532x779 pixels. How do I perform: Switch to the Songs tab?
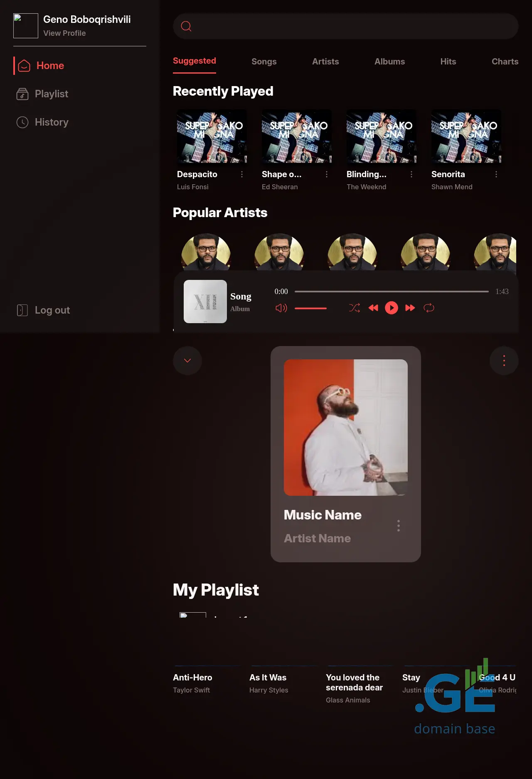264,62
